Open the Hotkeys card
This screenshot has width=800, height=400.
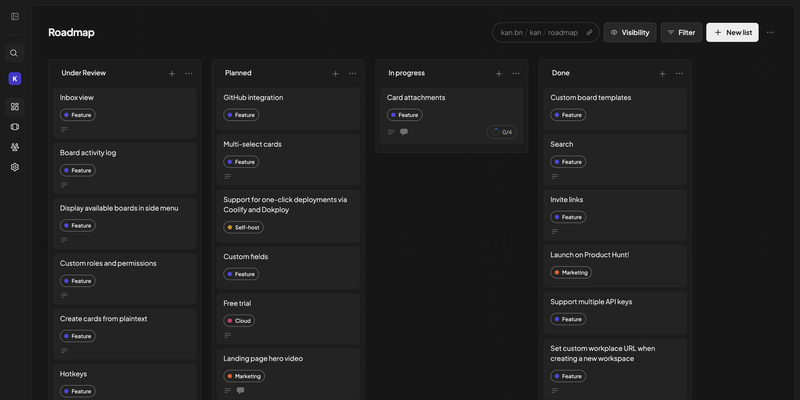(x=124, y=382)
